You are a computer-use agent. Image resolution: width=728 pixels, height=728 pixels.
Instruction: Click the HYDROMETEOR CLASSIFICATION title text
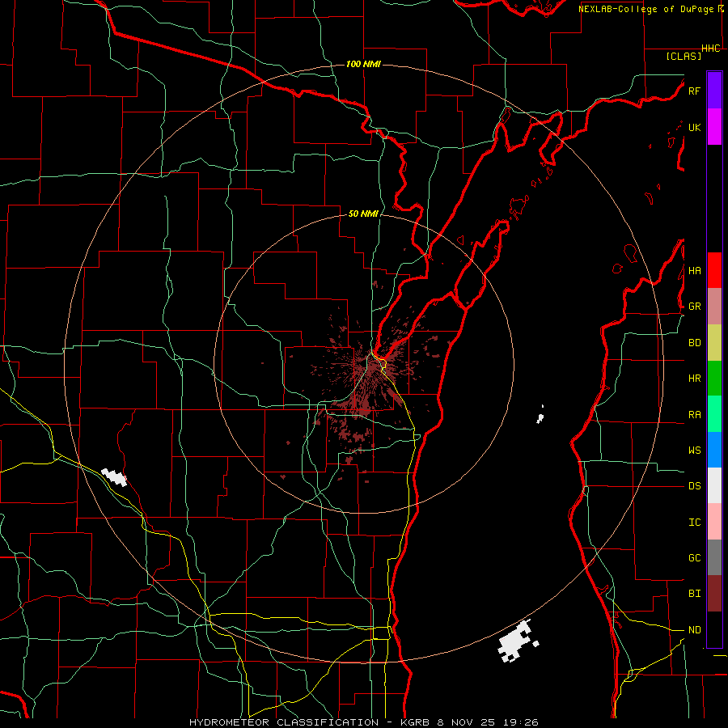pyautogui.click(x=284, y=722)
